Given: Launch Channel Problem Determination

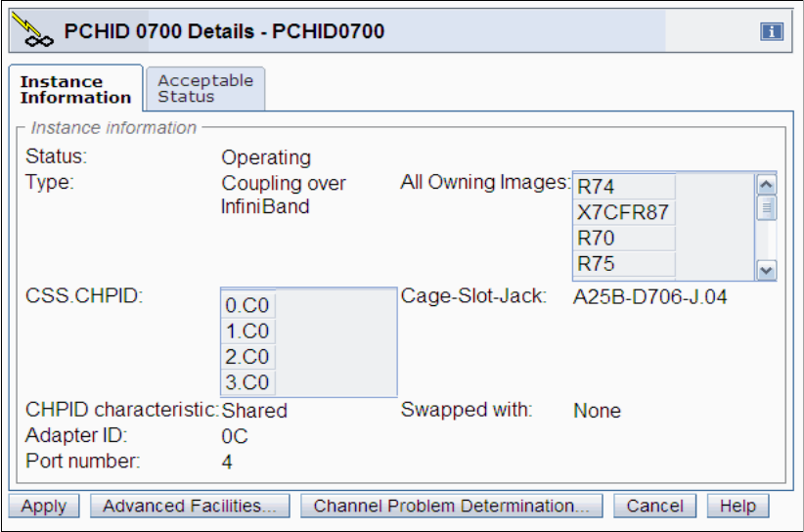Looking at the screenshot, I should (x=451, y=506).
